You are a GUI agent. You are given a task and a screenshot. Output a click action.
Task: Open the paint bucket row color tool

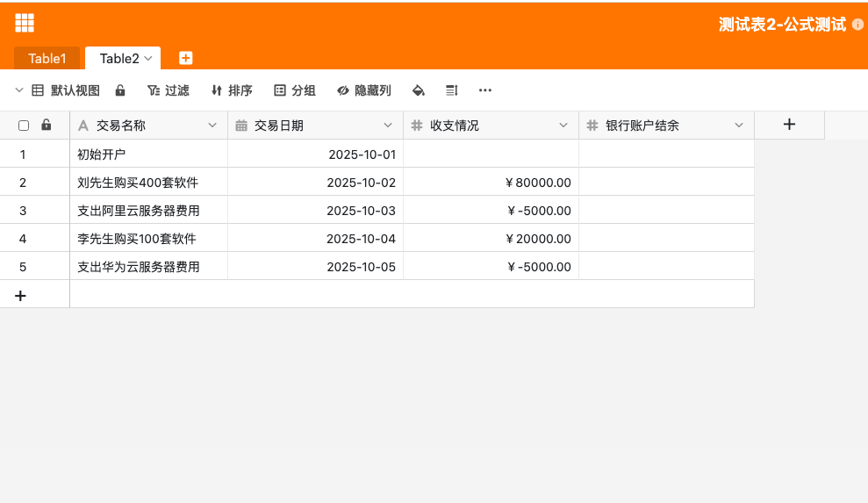[x=419, y=90]
